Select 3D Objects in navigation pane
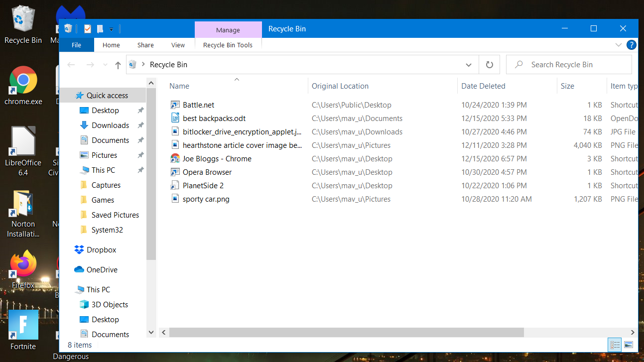Image resolution: width=644 pixels, height=362 pixels. (110, 305)
